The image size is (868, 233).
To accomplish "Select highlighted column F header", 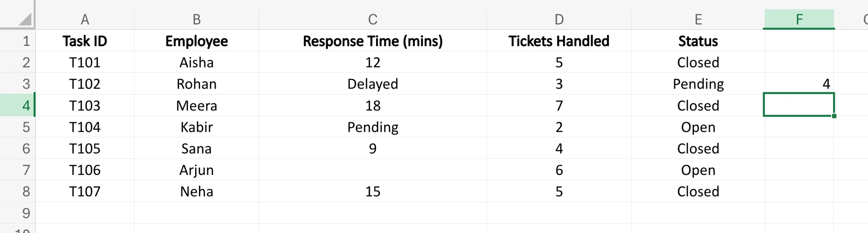I will tap(799, 20).
